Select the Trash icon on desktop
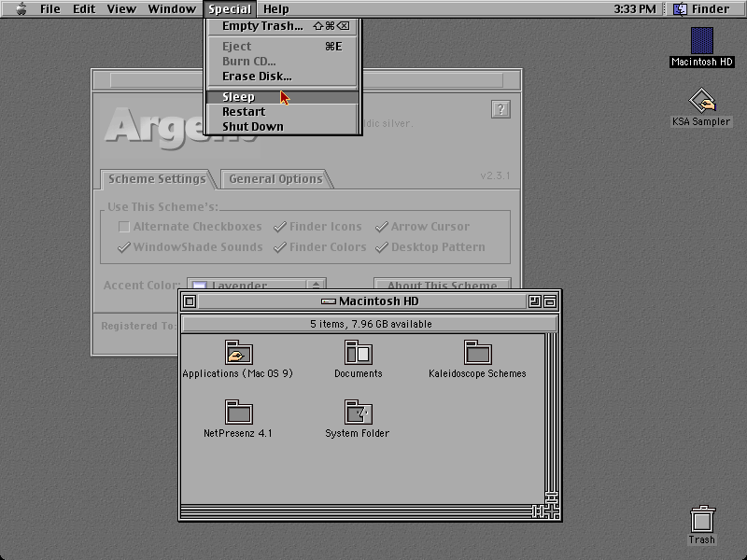 [x=702, y=519]
